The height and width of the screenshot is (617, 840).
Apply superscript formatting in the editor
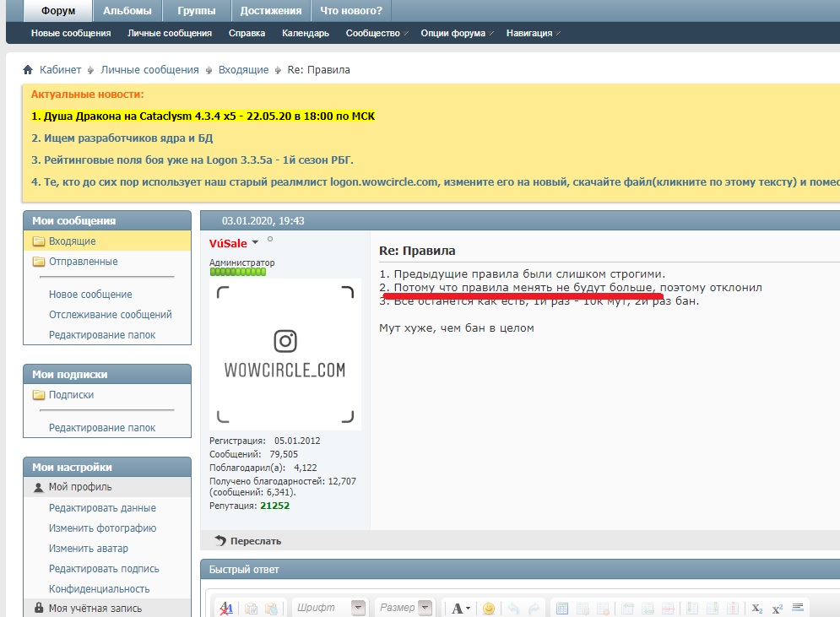pyautogui.click(x=778, y=608)
